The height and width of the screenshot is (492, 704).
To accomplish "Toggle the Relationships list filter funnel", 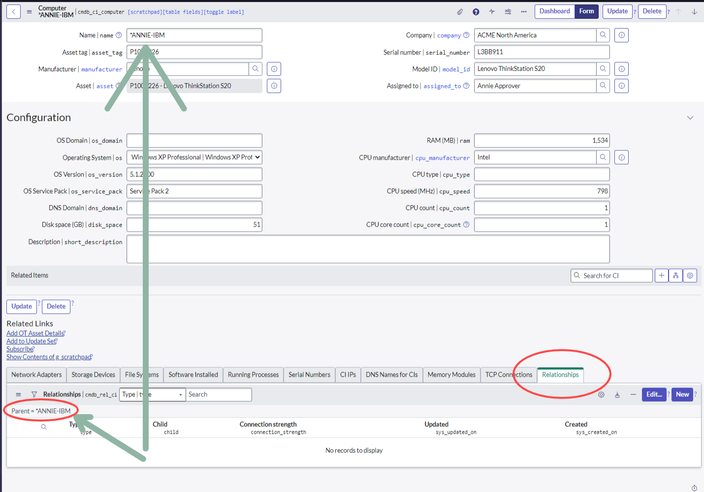I will [x=34, y=395].
